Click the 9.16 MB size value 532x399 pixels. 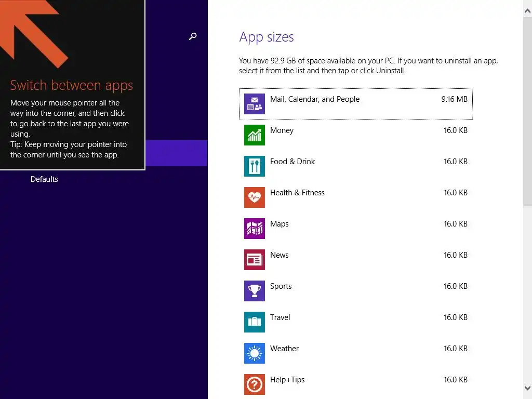(454, 99)
